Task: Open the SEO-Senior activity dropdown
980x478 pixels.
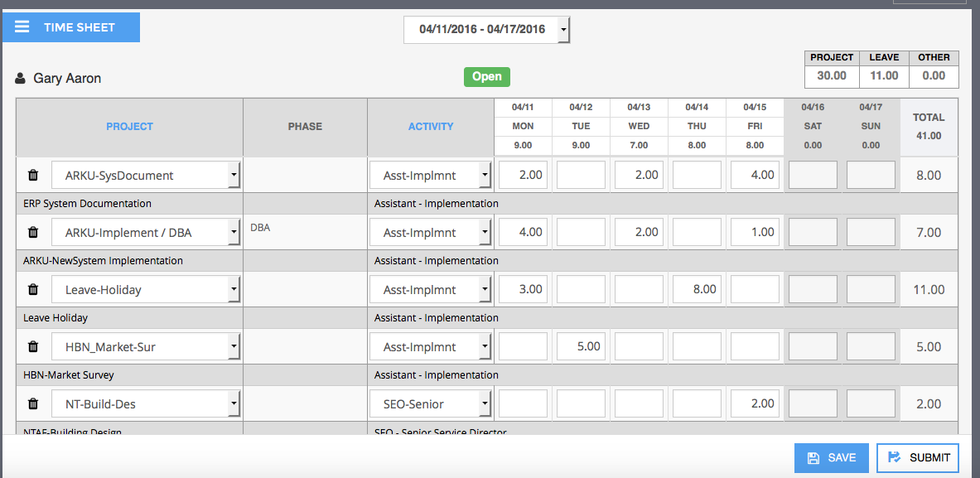Action: (x=485, y=404)
